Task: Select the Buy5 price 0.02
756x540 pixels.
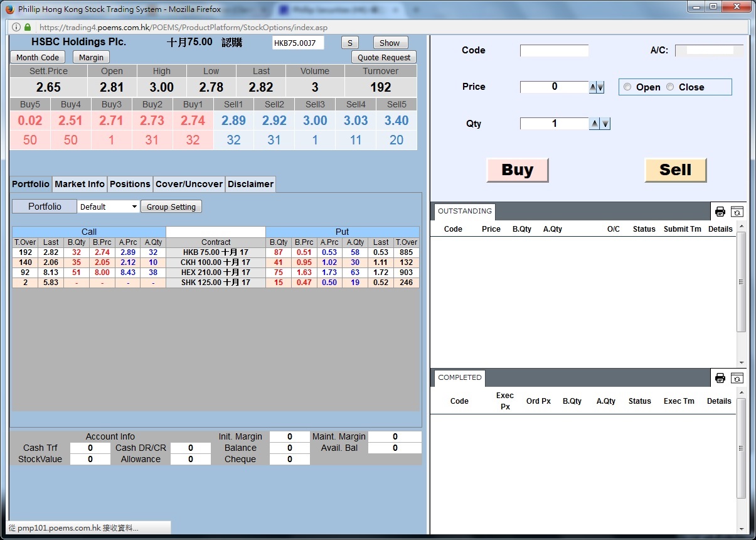Action: coord(30,121)
